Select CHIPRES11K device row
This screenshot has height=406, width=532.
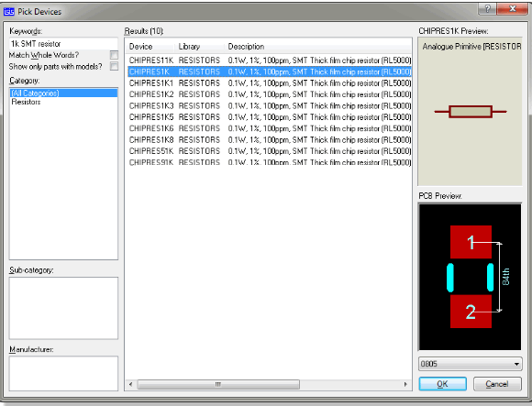270,60
